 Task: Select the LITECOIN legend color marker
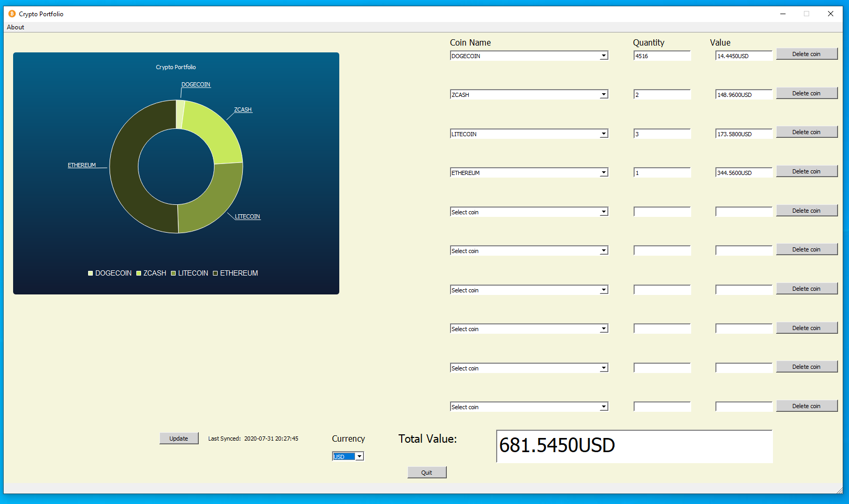[173, 273]
